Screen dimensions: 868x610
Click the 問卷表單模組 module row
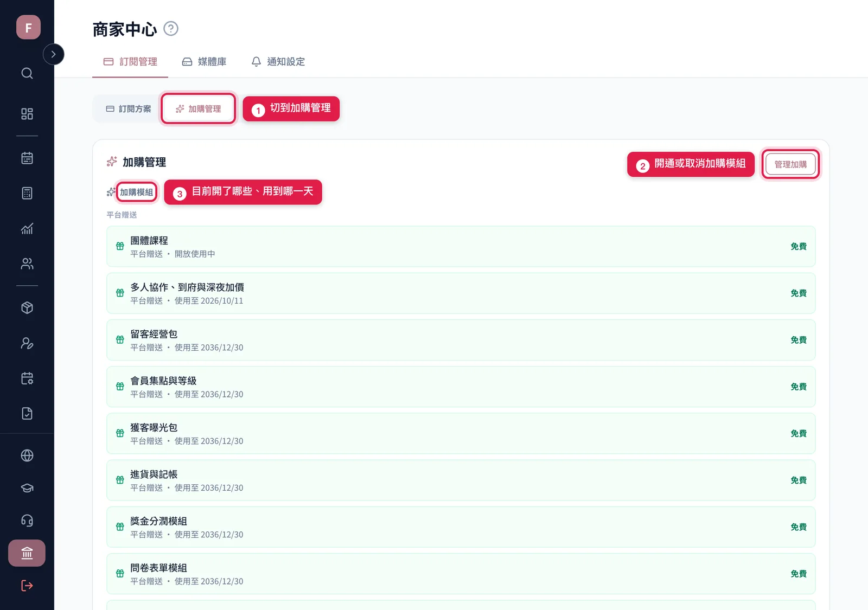pyautogui.click(x=461, y=574)
